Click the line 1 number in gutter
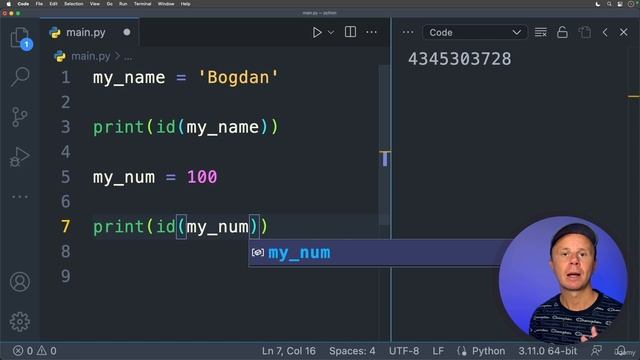 click(66, 78)
